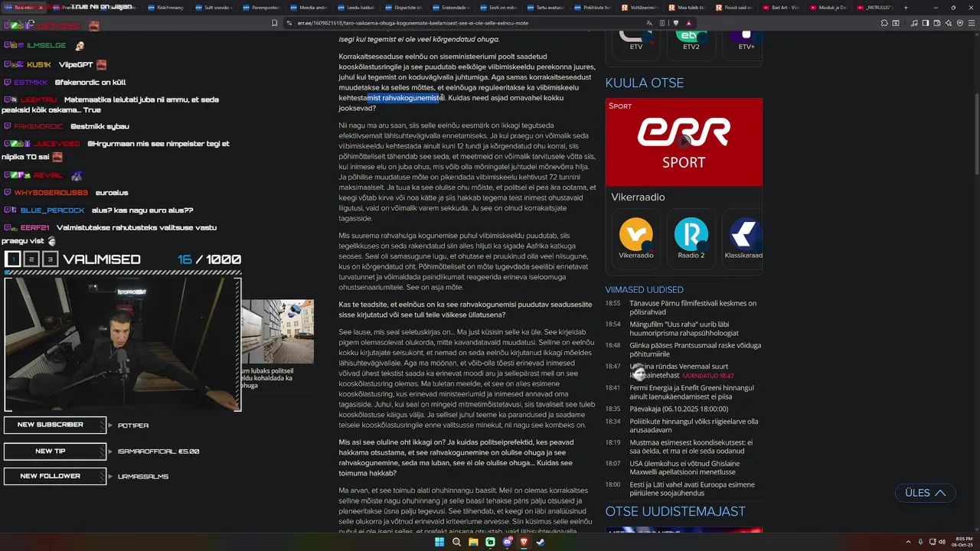This screenshot has height=551, width=980.
Task: Click the side panel toggle in address bar
Action: 662,23
